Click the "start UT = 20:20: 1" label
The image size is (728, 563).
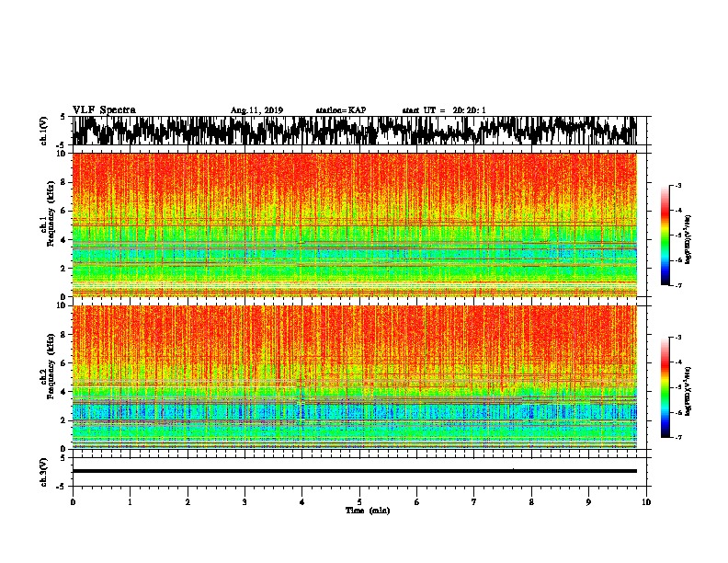pos(444,110)
